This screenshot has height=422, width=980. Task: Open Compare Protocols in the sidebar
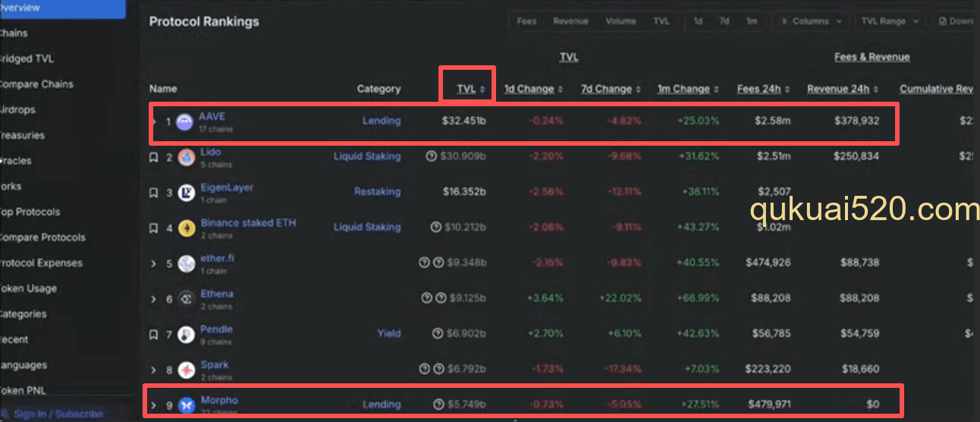[x=42, y=238]
